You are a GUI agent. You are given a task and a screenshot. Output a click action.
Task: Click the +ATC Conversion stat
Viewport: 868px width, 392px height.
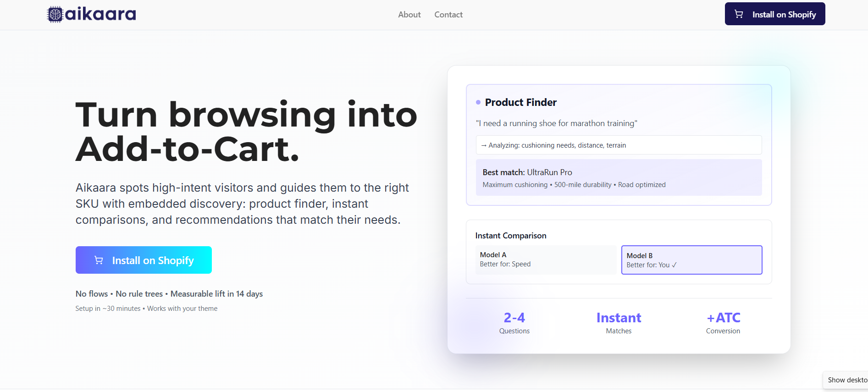(723, 323)
